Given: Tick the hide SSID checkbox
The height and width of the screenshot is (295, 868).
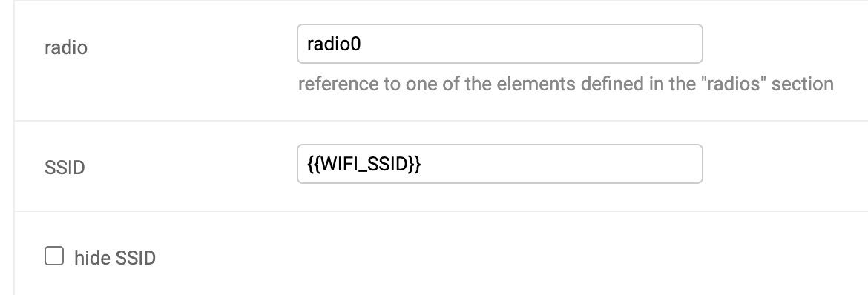Looking at the screenshot, I should pyautogui.click(x=54, y=256).
